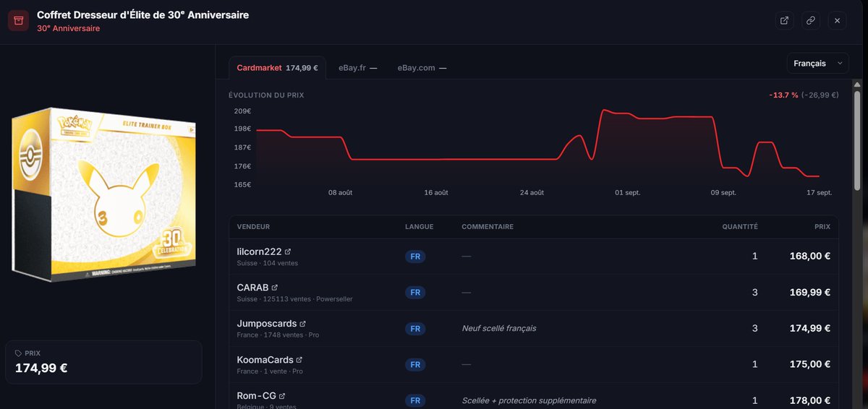Click the red archive box icon beside title
The image size is (868, 409).
point(18,21)
